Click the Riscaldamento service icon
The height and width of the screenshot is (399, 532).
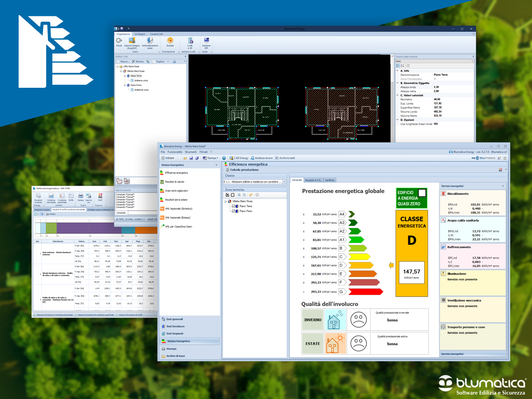coord(444,193)
